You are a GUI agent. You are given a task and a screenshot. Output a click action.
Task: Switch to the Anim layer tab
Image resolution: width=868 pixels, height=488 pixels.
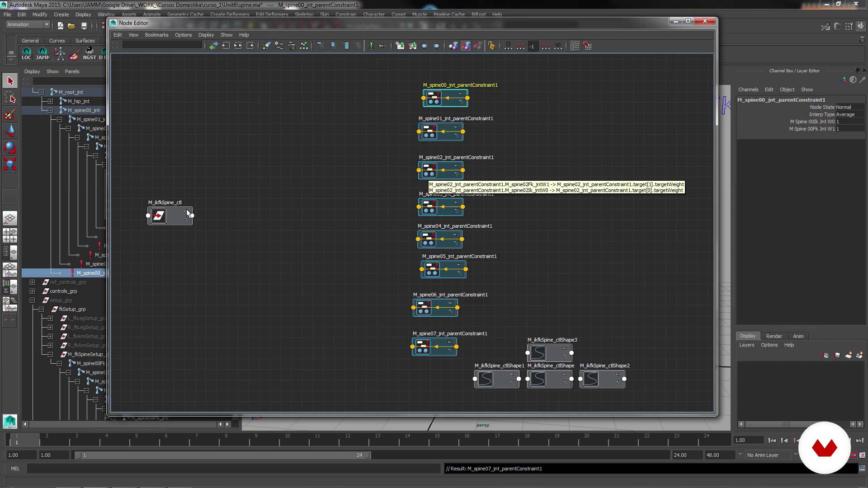[x=798, y=336]
